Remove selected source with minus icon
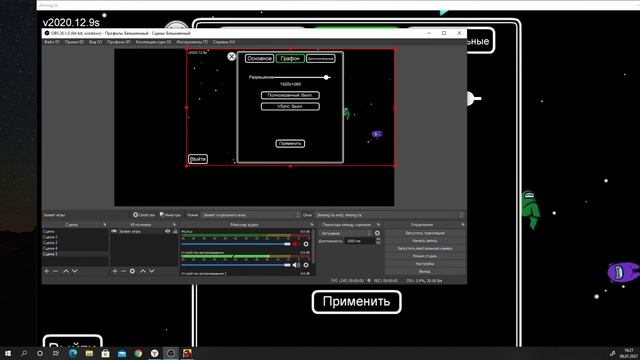The image size is (640, 360). click(123, 271)
